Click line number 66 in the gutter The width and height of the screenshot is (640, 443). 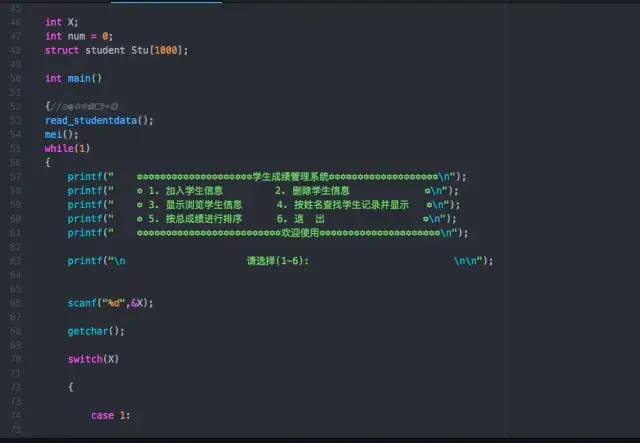coord(16,303)
